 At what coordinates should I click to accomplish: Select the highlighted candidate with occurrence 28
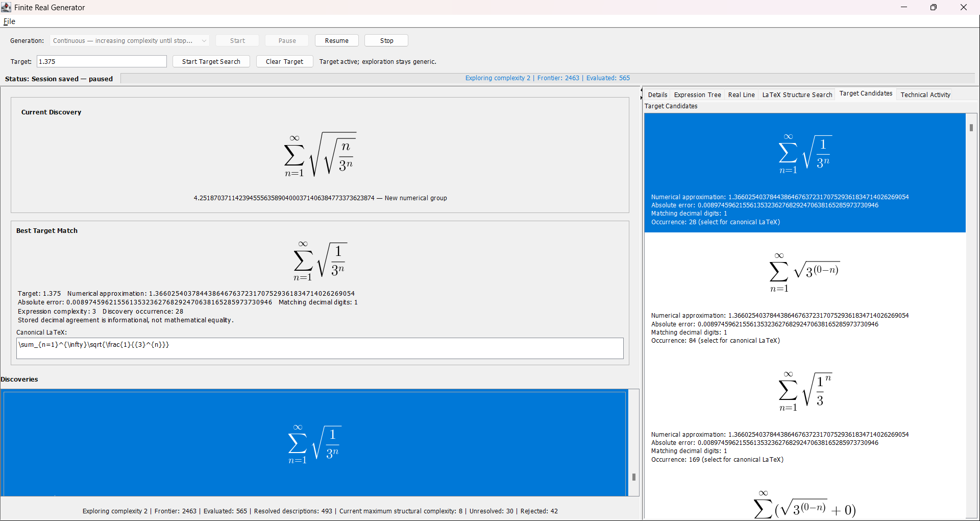pyautogui.click(x=805, y=173)
